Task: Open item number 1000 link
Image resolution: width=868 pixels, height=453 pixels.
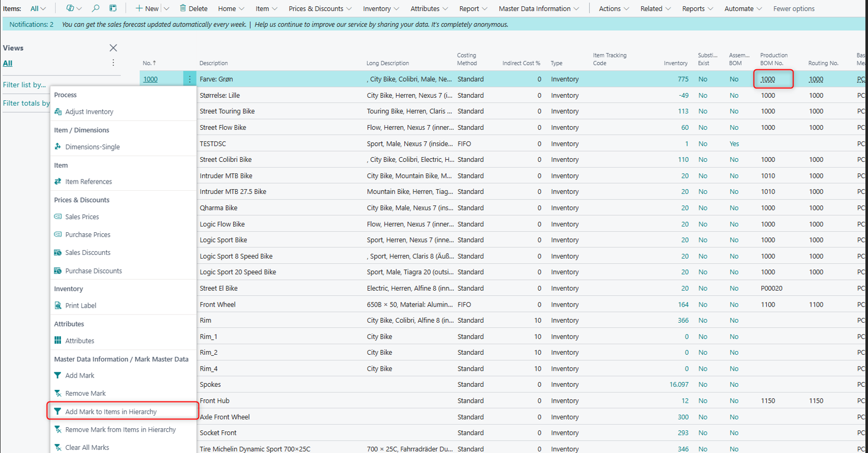Action: tap(150, 79)
